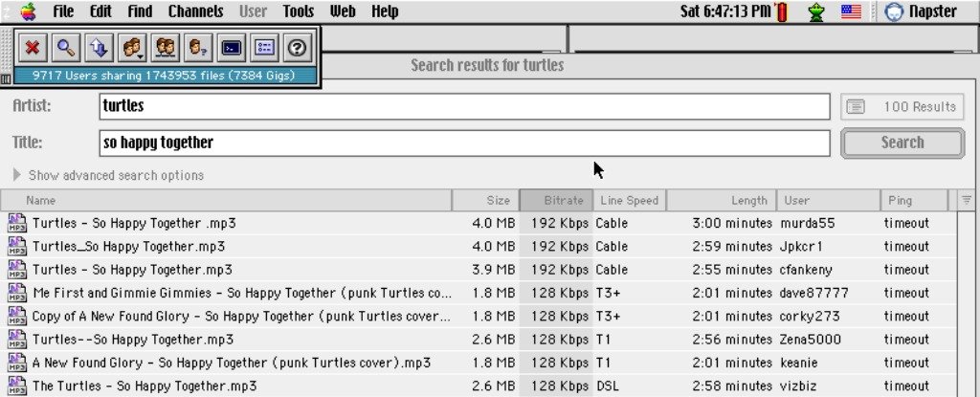Select 'Copy of A New Found Glory' result name
Image resolution: width=980 pixels, height=397 pixels.
[241, 316]
